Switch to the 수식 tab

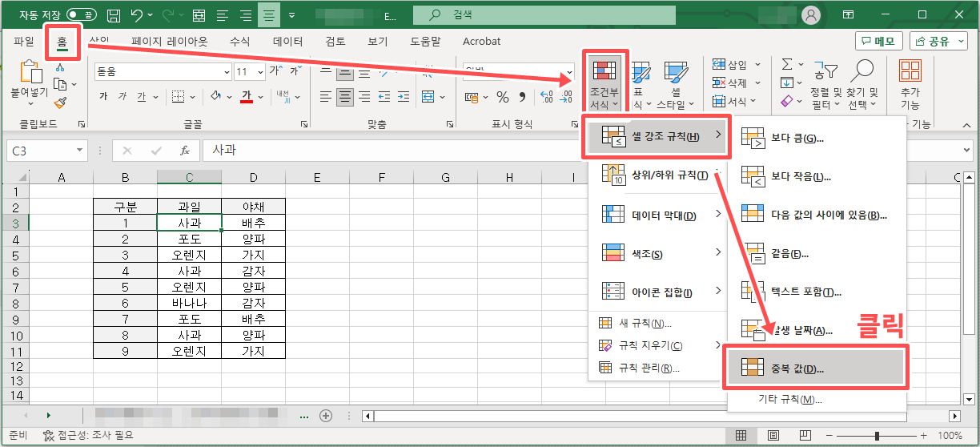(240, 42)
